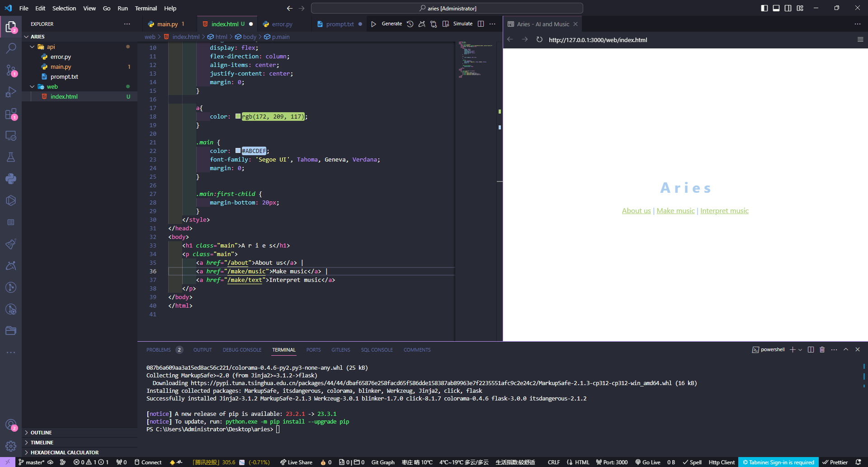Switch to PROBLEMS panel tab
The height and width of the screenshot is (467, 868).
165,350
